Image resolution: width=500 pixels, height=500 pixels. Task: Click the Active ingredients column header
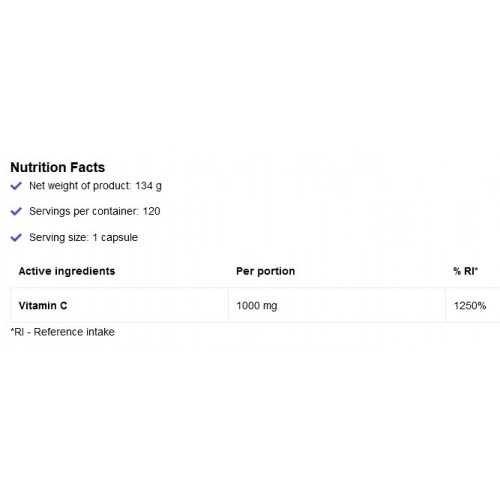point(67,271)
